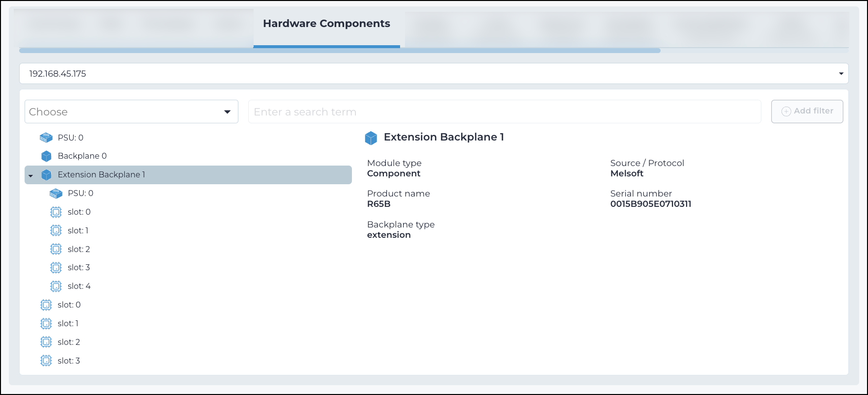Select the Backplane 0 label in the tree
The height and width of the screenshot is (395, 868).
click(x=82, y=156)
